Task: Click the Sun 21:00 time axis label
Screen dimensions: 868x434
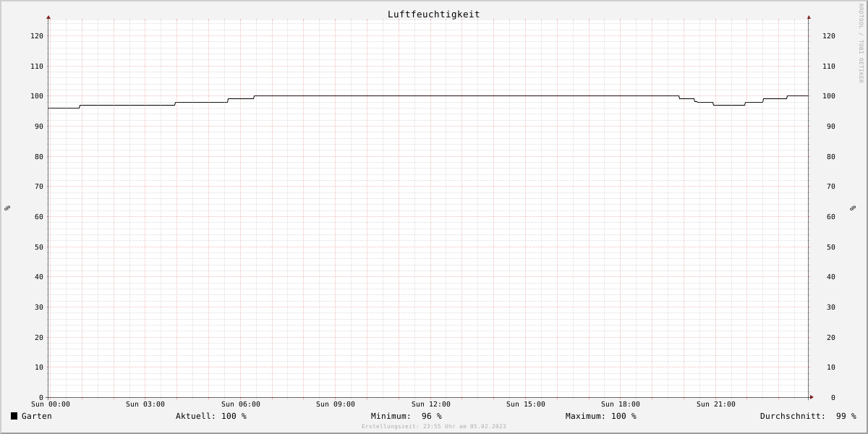Action: [716, 404]
